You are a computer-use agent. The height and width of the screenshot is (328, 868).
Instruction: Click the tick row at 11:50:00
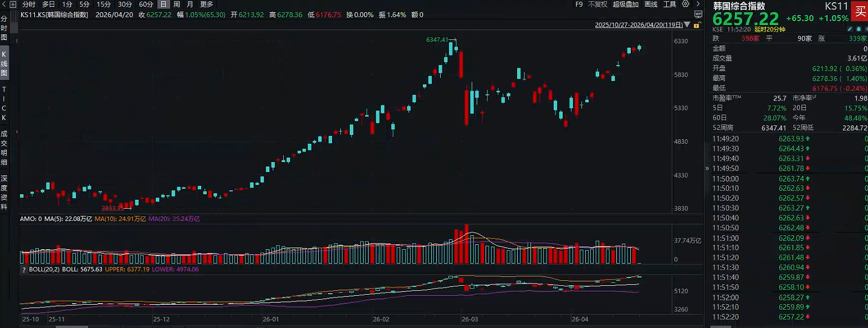point(790,179)
